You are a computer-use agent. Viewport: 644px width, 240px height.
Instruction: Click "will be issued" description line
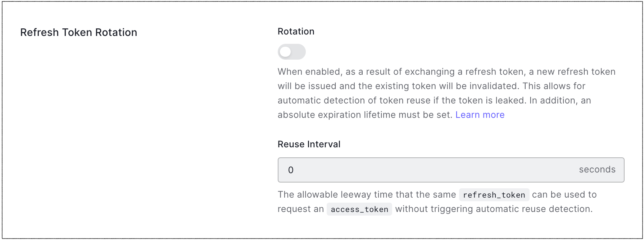[x=431, y=86]
